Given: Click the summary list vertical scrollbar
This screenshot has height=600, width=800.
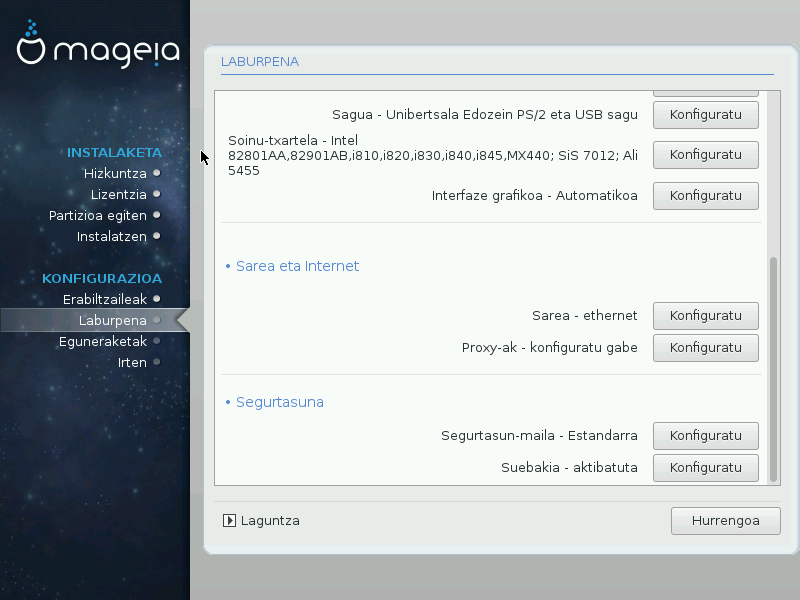Looking at the screenshot, I should click(771, 370).
